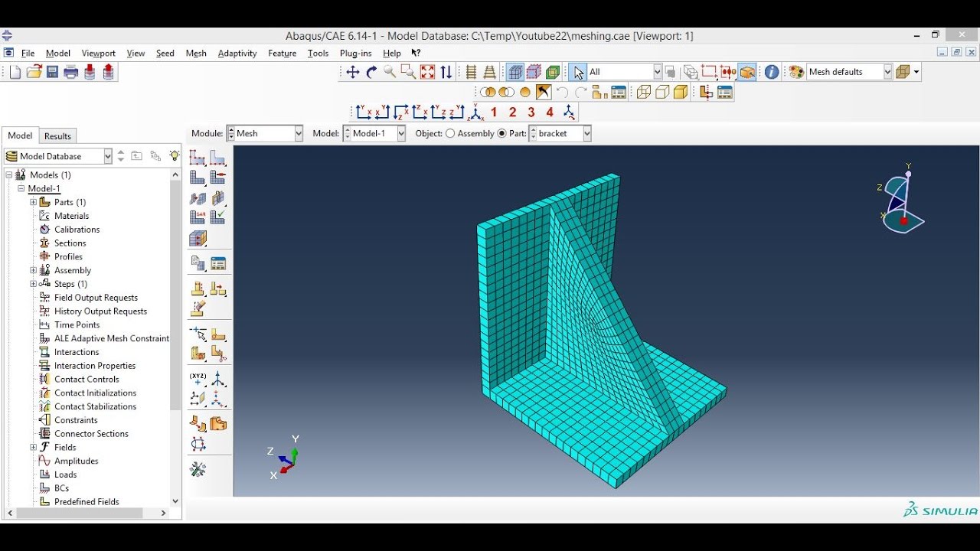The image size is (980, 551).
Task: Open the Tools menu
Action: [318, 53]
